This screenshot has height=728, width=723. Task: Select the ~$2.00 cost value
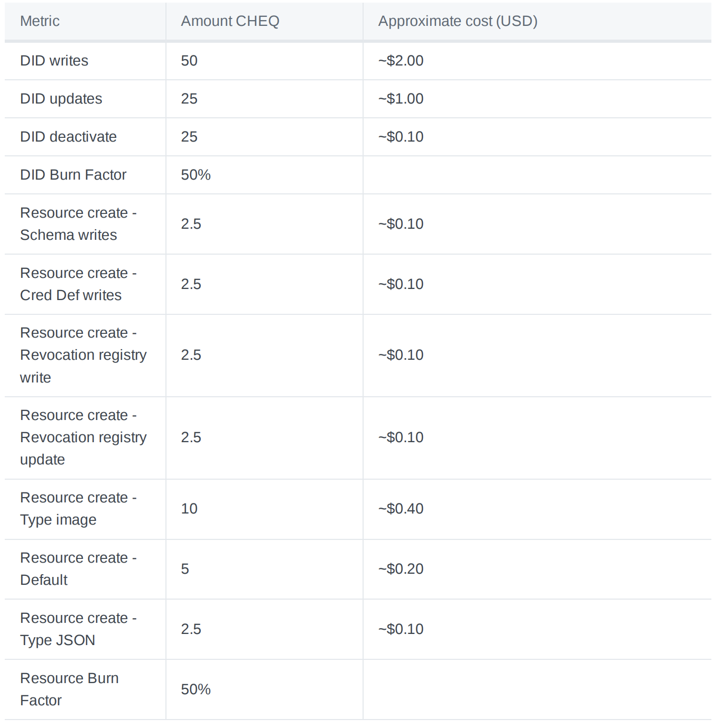(x=401, y=61)
